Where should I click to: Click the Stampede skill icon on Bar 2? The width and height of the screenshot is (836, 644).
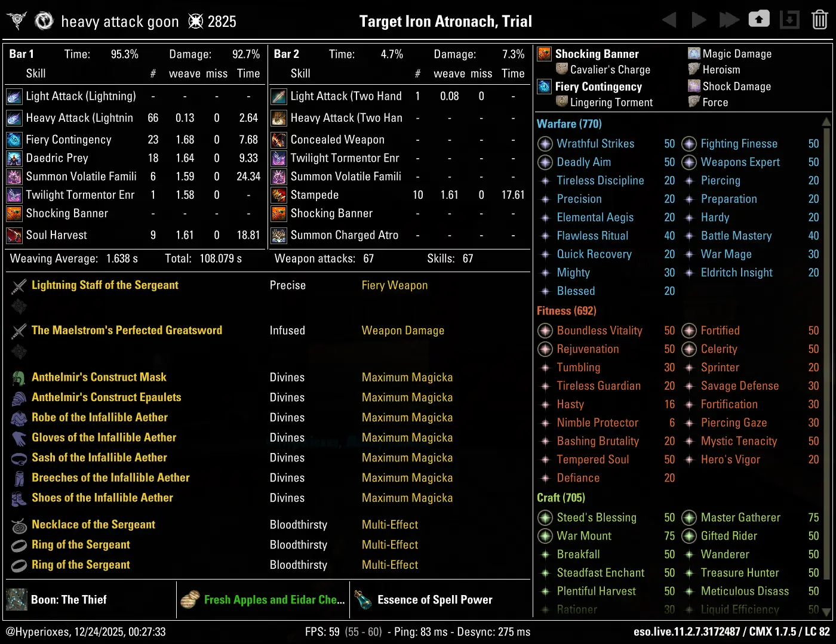(279, 195)
